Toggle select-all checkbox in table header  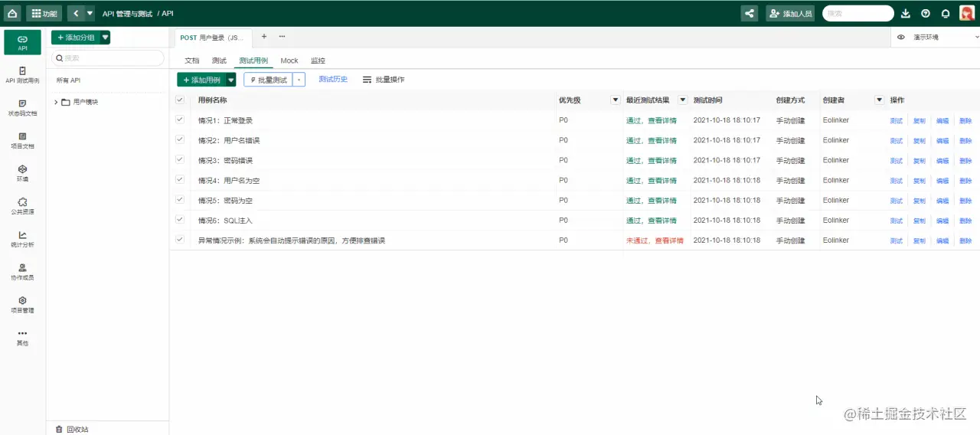tap(180, 100)
